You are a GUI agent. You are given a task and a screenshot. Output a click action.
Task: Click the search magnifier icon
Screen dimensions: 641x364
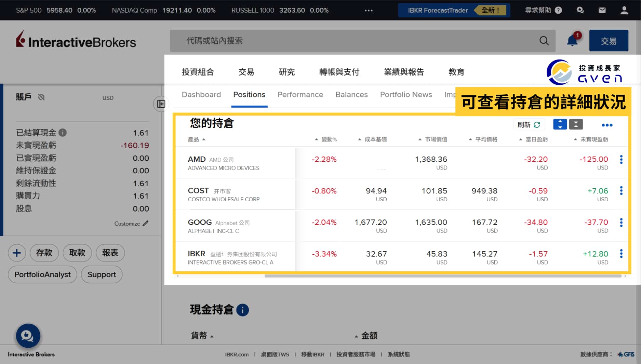coord(544,41)
